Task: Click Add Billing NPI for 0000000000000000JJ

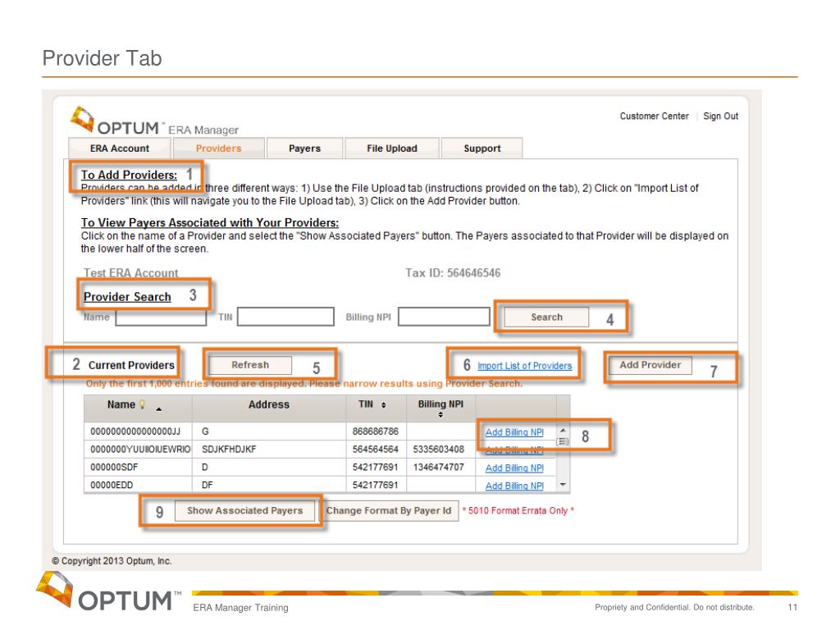Action: (514, 432)
